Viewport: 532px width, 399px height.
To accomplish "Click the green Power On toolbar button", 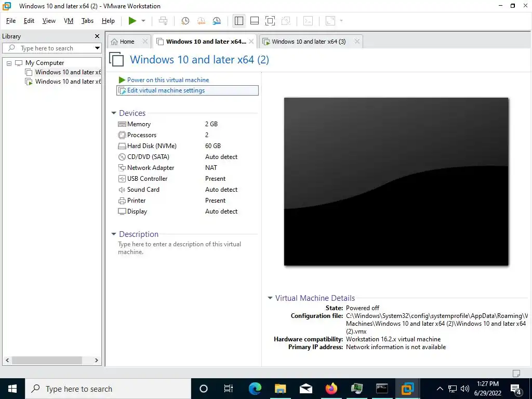I will (132, 21).
